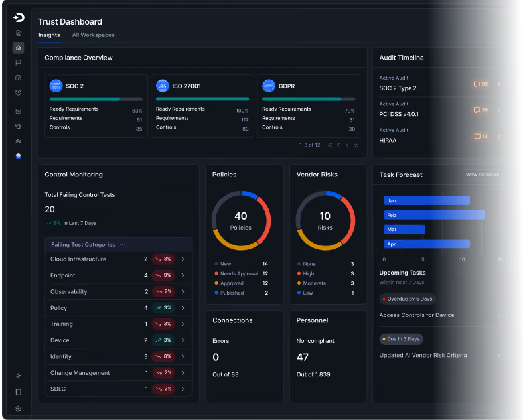Click the View All Tasks button
This screenshot has height=420, width=523.
click(x=483, y=175)
